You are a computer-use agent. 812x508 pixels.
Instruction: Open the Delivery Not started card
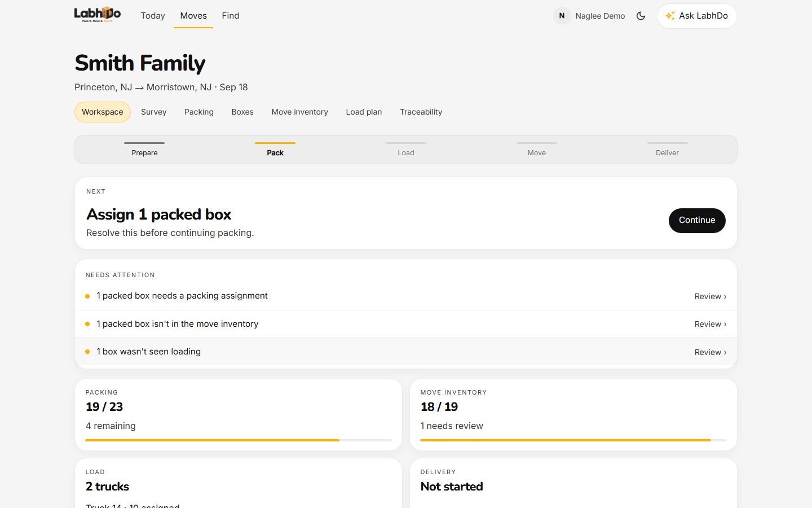tap(573, 484)
